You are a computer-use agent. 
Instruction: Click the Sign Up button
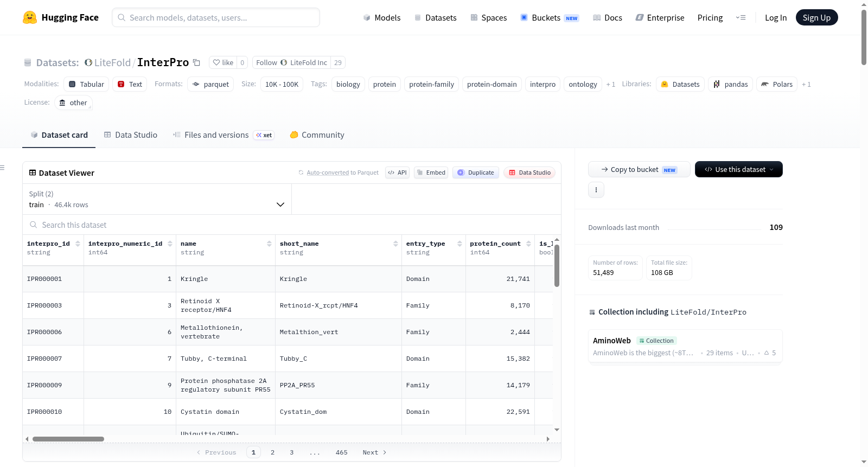[817, 18]
